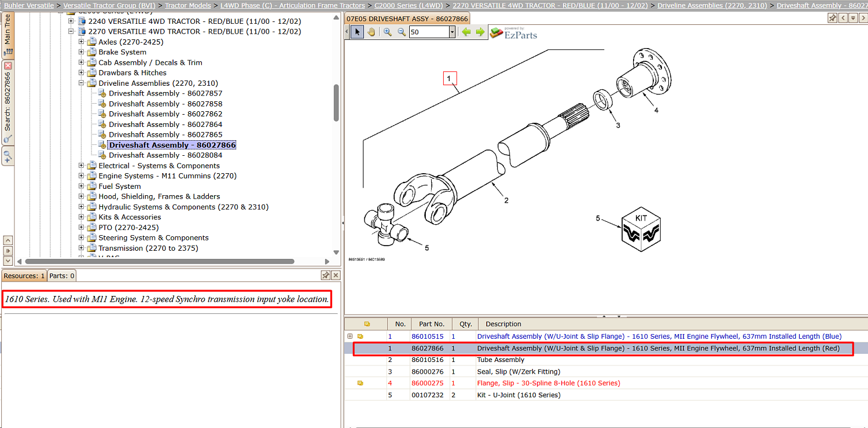Image resolution: width=868 pixels, height=428 pixels.
Task: Click the tree panel vertical scrollbar thumb
Action: pyautogui.click(x=336, y=103)
